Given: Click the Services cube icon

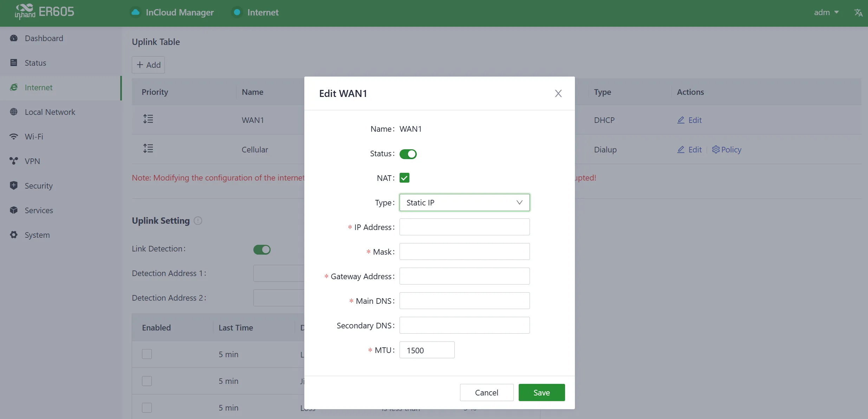Looking at the screenshot, I should [14, 210].
